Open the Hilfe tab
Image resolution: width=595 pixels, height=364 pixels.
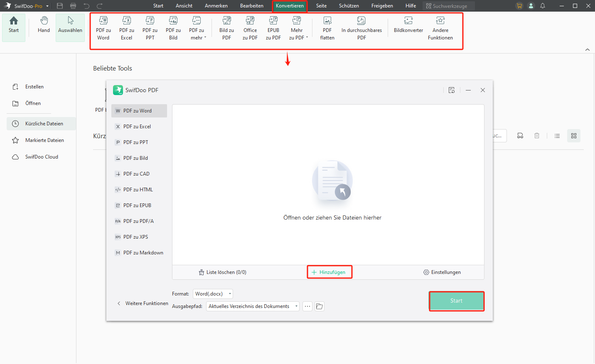point(411,6)
